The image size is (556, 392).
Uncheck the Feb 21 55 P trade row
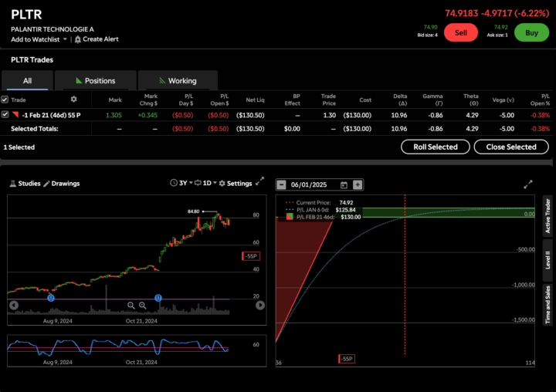[x=5, y=114]
